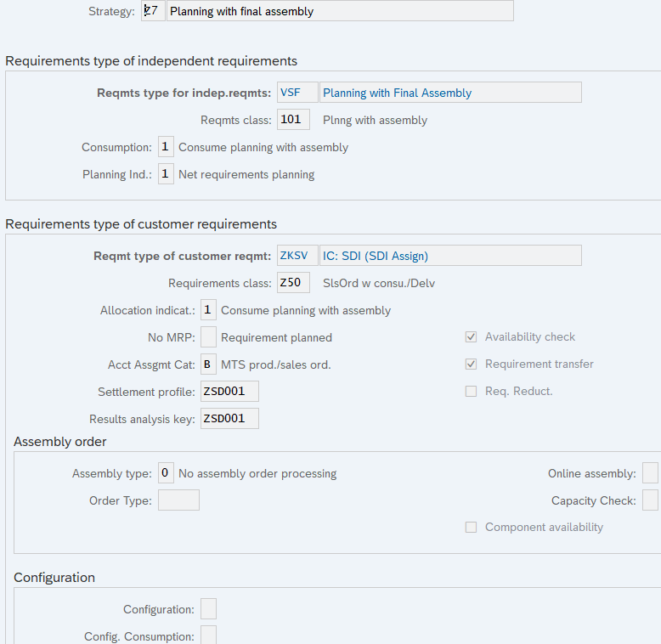Viewport: 661px width, 644px height.
Task: Select the Acct Assgmt Cat field
Action: coord(208,364)
